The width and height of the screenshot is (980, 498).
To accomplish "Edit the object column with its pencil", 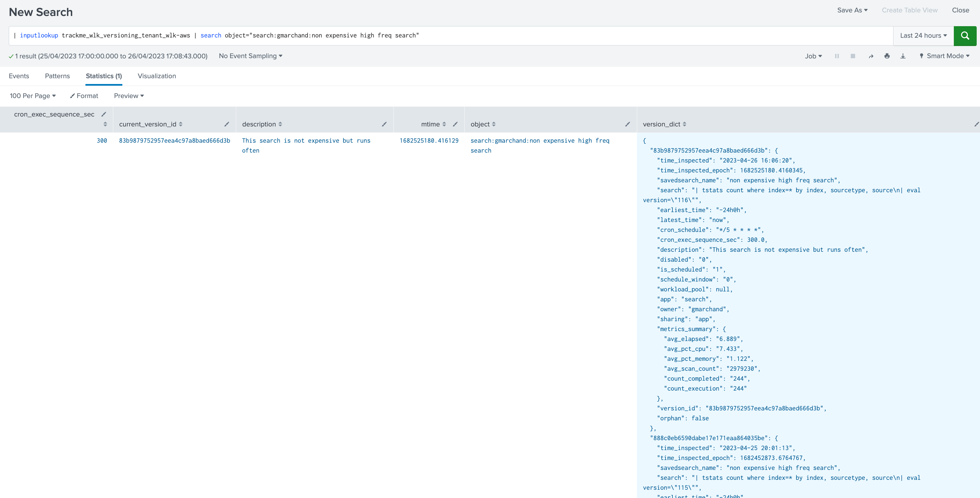I will tap(628, 124).
